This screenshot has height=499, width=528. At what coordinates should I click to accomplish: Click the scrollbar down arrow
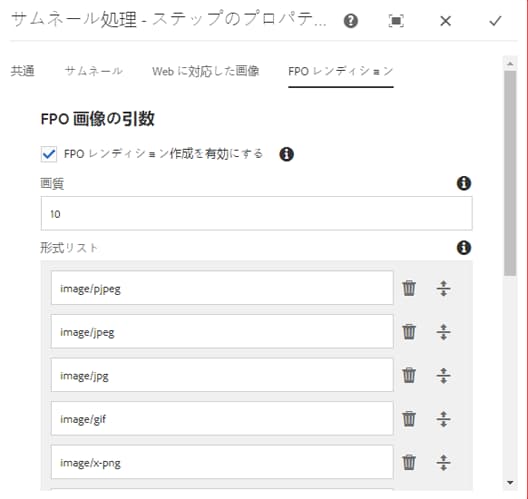pyautogui.click(x=510, y=483)
